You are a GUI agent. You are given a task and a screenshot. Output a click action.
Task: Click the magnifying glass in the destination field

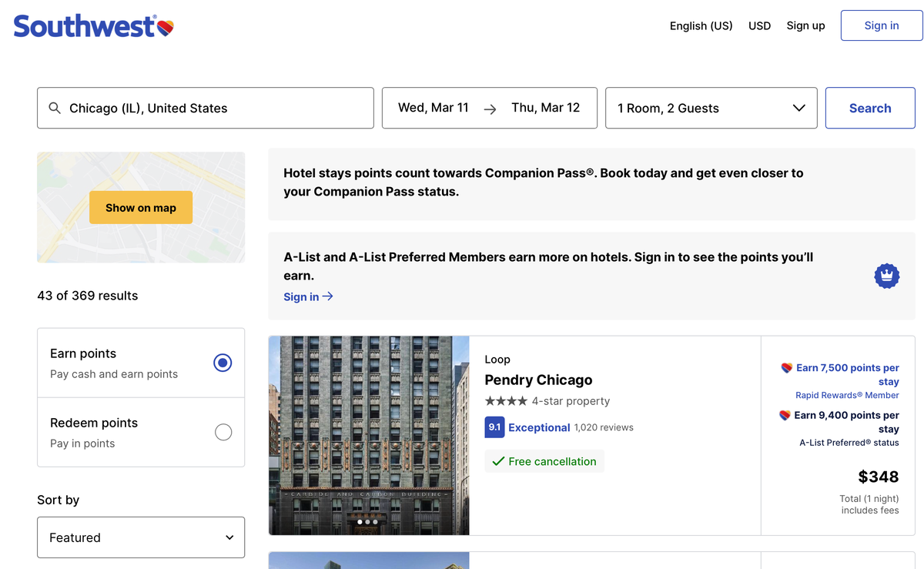(54, 108)
